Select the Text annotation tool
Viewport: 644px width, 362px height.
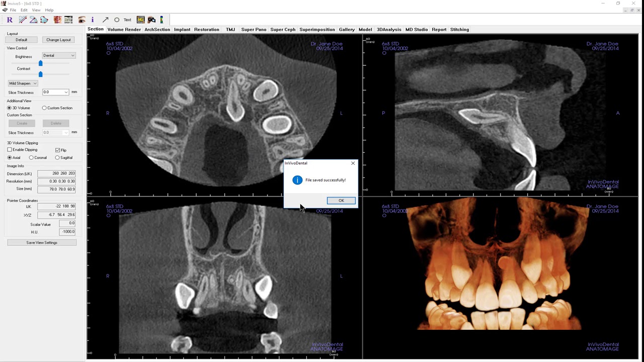point(127,20)
